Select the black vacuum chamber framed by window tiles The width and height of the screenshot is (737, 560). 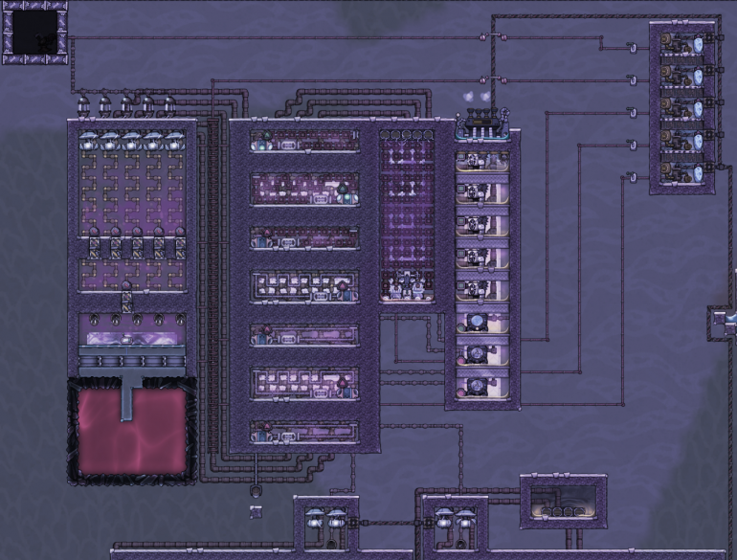click(x=34, y=33)
